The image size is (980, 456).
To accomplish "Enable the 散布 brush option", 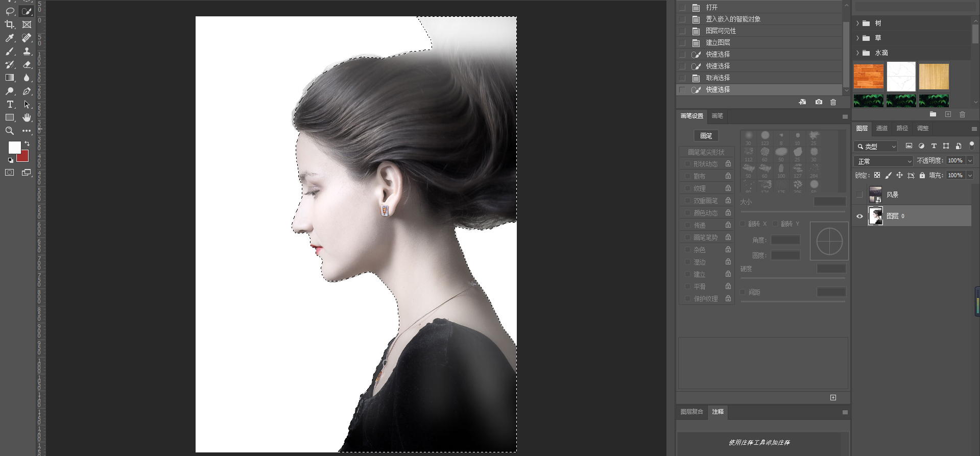I will (687, 176).
